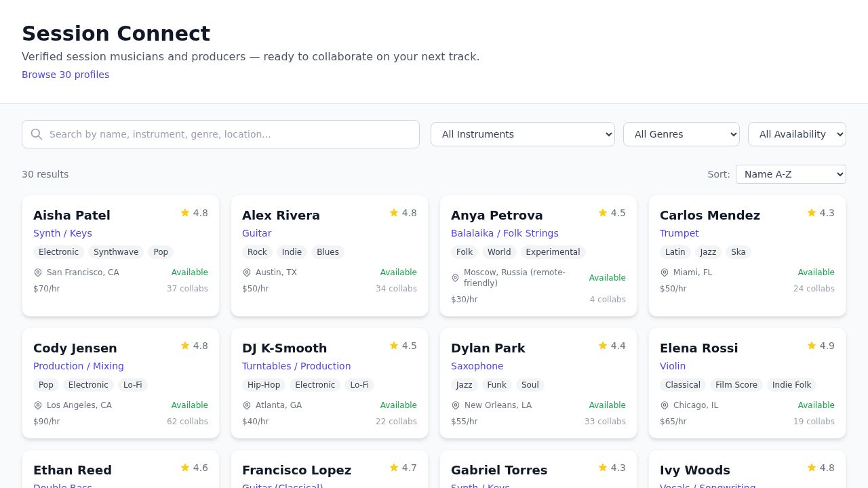Image resolution: width=868 pixels, height=488 pixels.
Task: Open Anya Petrova's profile name
Action: [x=497, y=215]
